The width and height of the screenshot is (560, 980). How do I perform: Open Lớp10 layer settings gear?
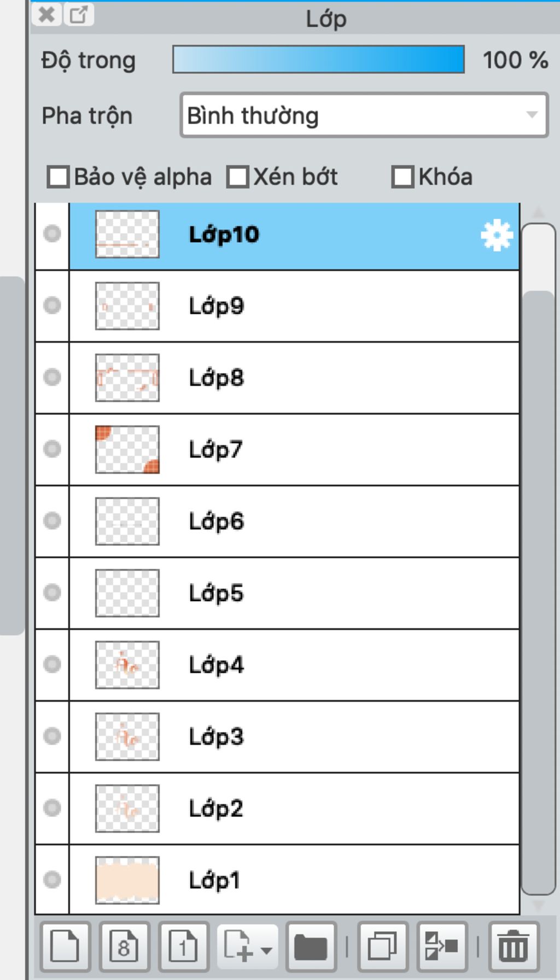[x=497, y=235]
